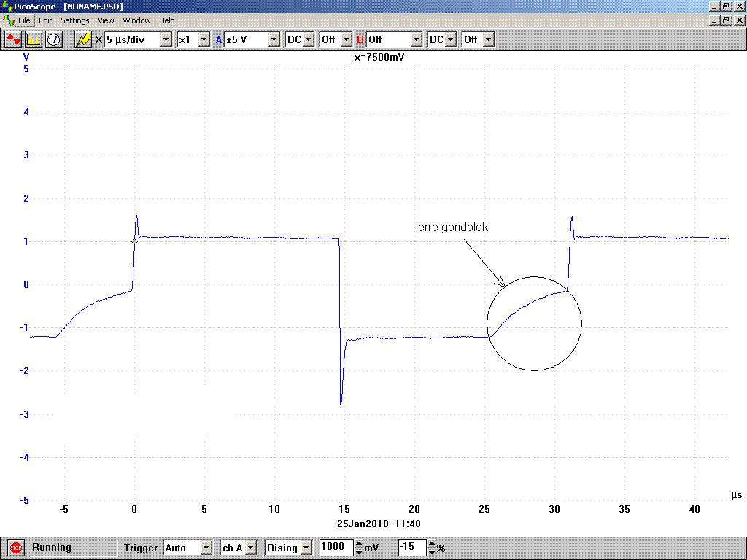Click the X multiplier icon beside the timebase
Viewport: 747px width, 560px height.
[x=98, y=39]
